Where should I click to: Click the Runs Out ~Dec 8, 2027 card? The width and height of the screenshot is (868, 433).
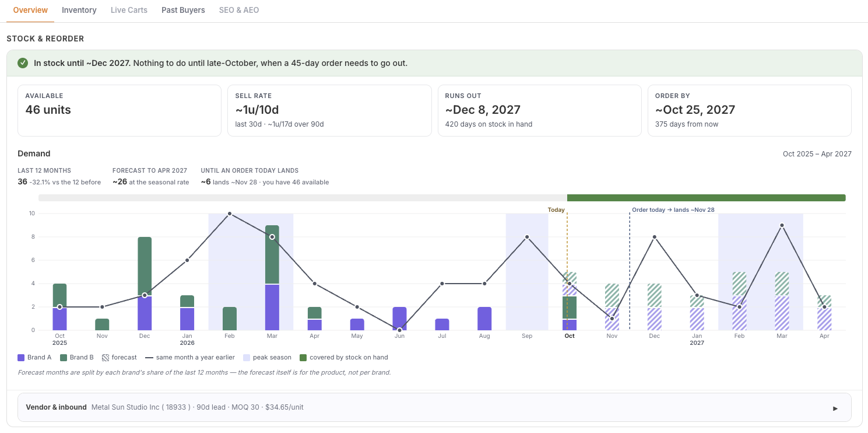point(539,111)
